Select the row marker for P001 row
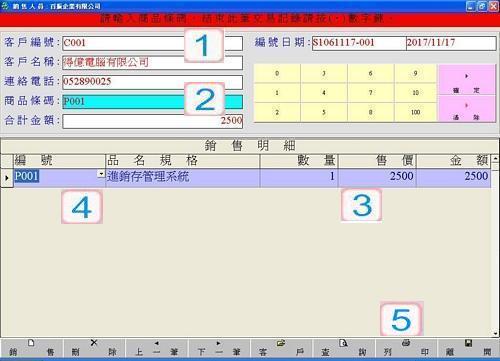The image size is (500, 361). click(x=7, y=178)
